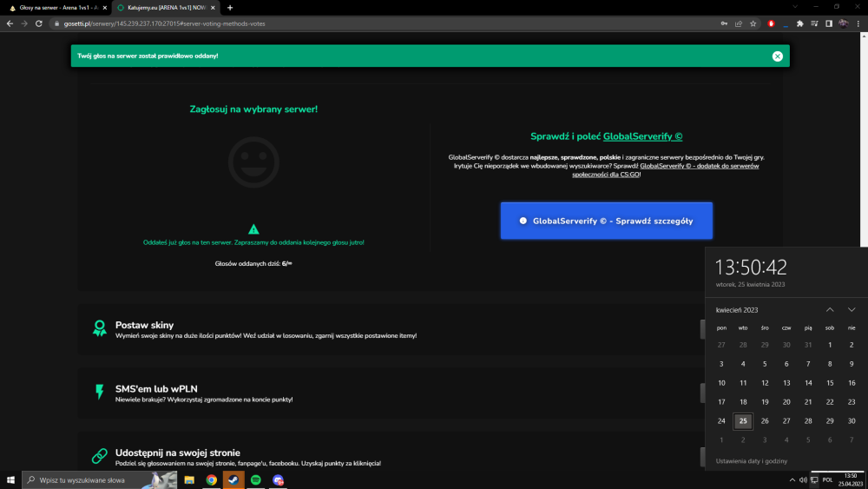
Task: Open the saved passwords key icon
Action: [x=724, y=23]
